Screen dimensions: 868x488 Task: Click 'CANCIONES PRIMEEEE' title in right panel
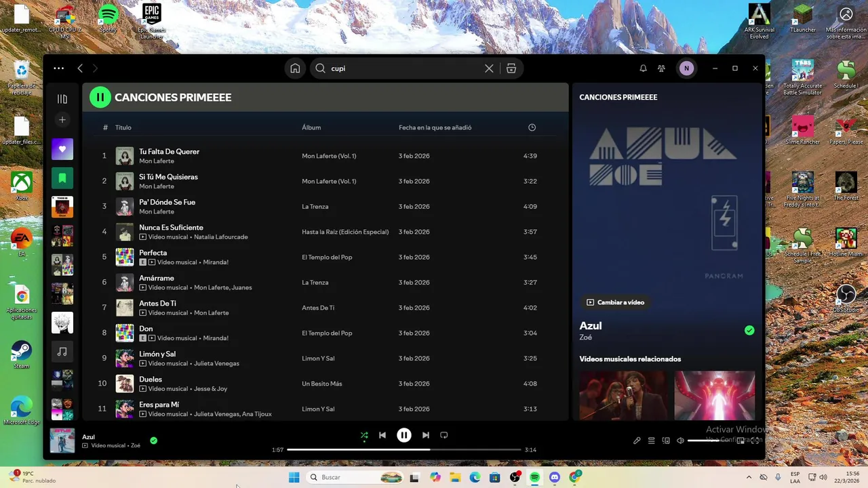[x=618, y=98]
